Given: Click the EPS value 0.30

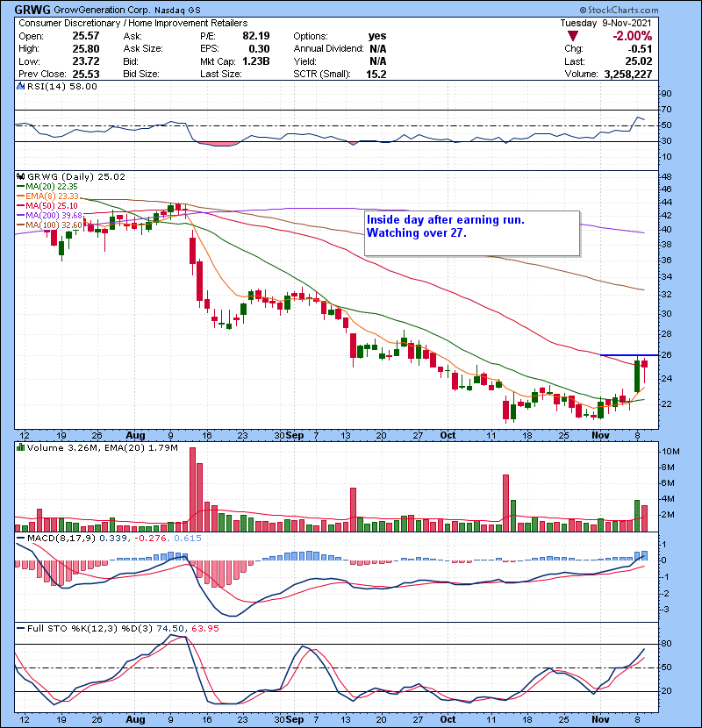Looking at the screenshot, I should tap(259, 48).
